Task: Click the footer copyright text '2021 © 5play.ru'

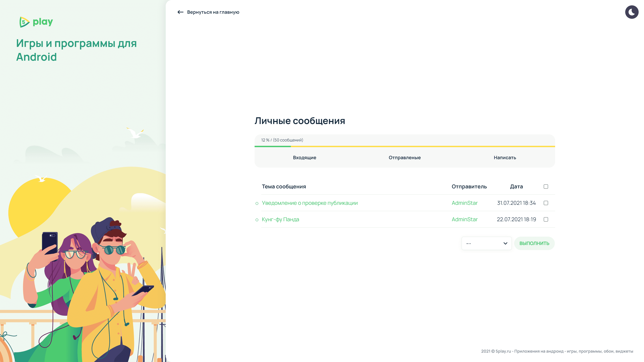Action: click(x=496, y=351)
